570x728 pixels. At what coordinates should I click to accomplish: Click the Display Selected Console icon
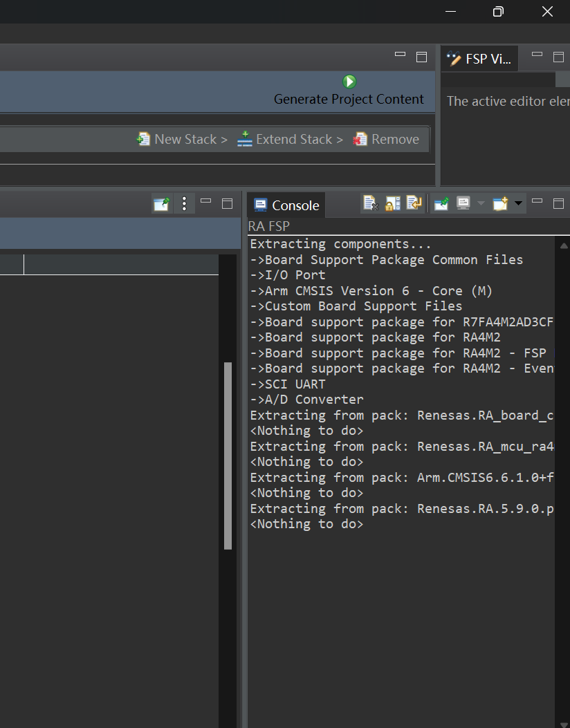click(x=463, y=203)
